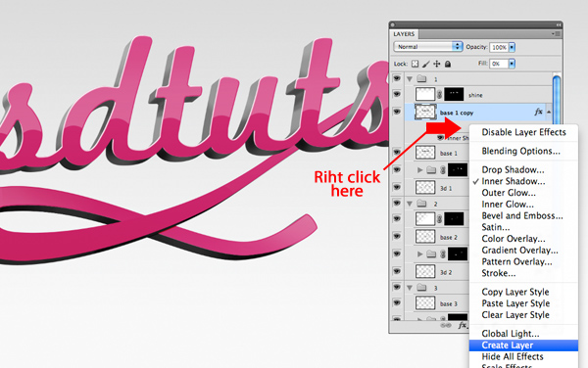The height and width of the screenshot is (368, 588).
Task: Open Layers panel options menu icon
Action: point(556,33)
